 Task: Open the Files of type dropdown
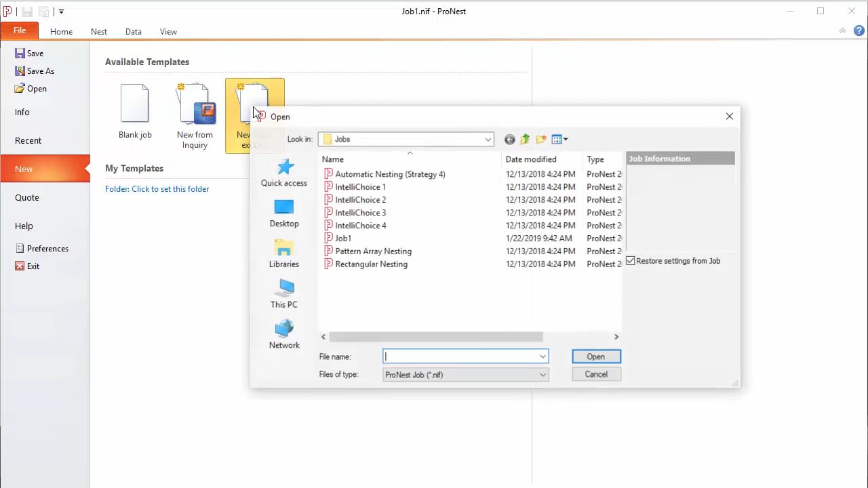tap(542, 375)
